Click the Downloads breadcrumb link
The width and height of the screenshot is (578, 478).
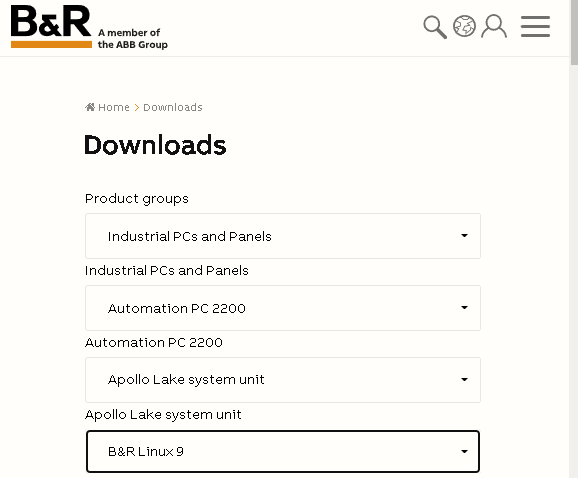(x=173, y=107)
